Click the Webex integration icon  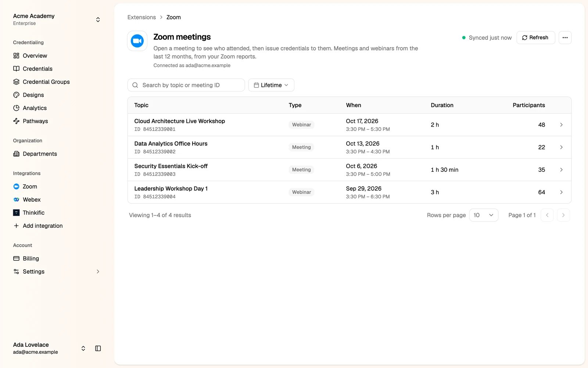pyautogui.click(x=16, y=199)
